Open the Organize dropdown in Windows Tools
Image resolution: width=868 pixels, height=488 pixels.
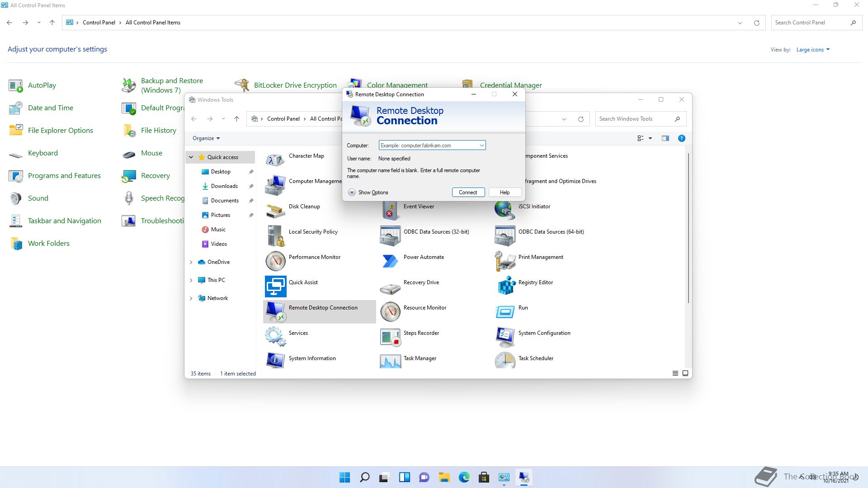point(206,138)
